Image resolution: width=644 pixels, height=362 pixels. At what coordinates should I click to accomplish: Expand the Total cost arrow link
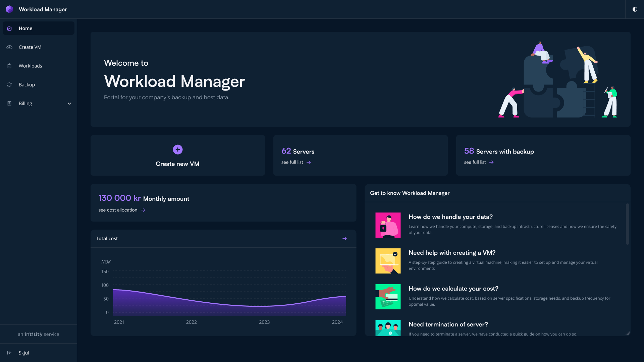(345, 239)
